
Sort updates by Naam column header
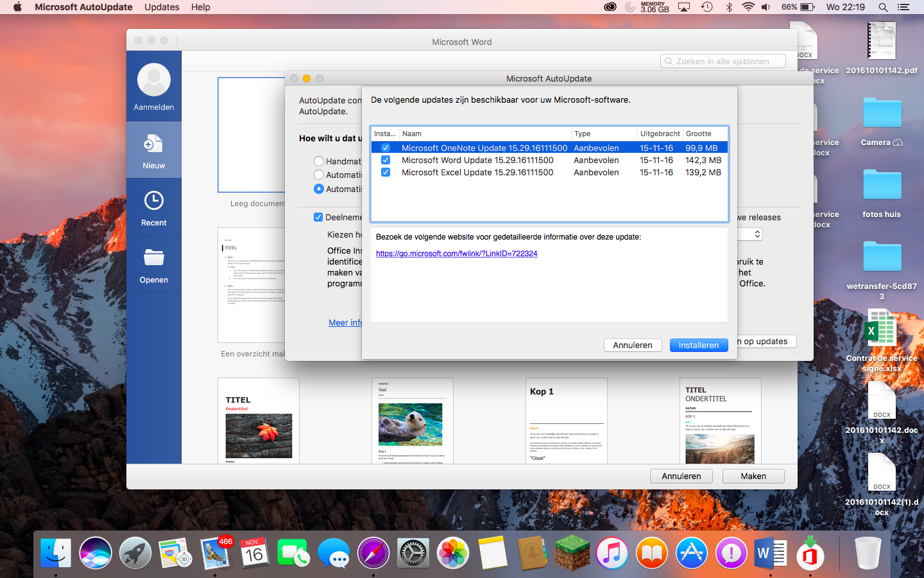click(x=484, y=134)
